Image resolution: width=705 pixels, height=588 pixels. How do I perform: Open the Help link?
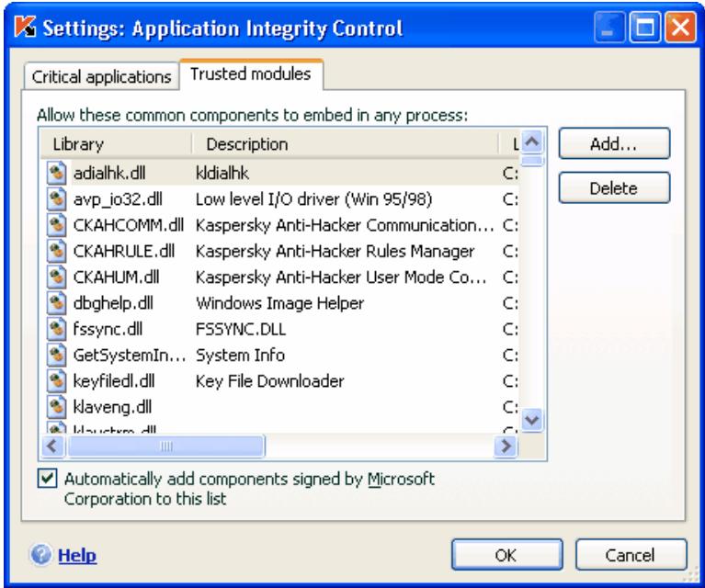tap(77, 556)
